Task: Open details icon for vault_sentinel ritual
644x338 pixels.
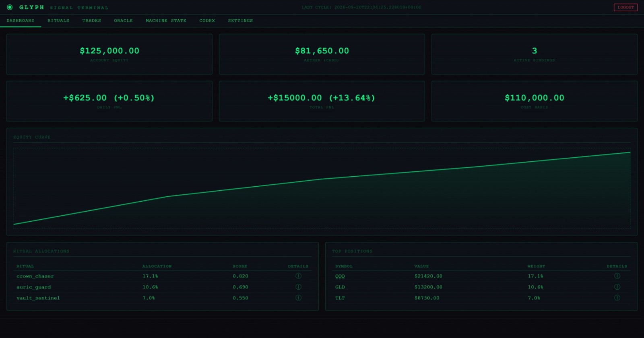Action: coord(298,298)
